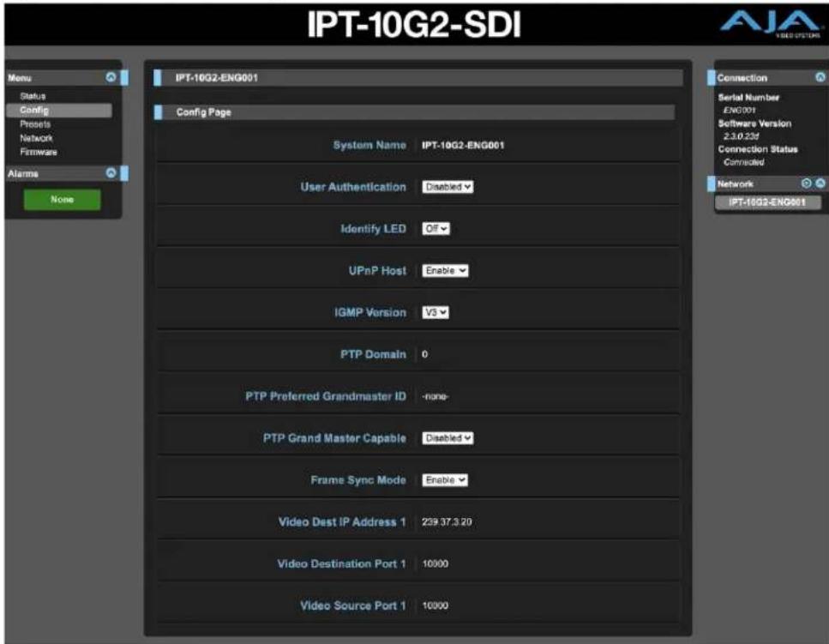Edit the PTP Domain value

424,354
